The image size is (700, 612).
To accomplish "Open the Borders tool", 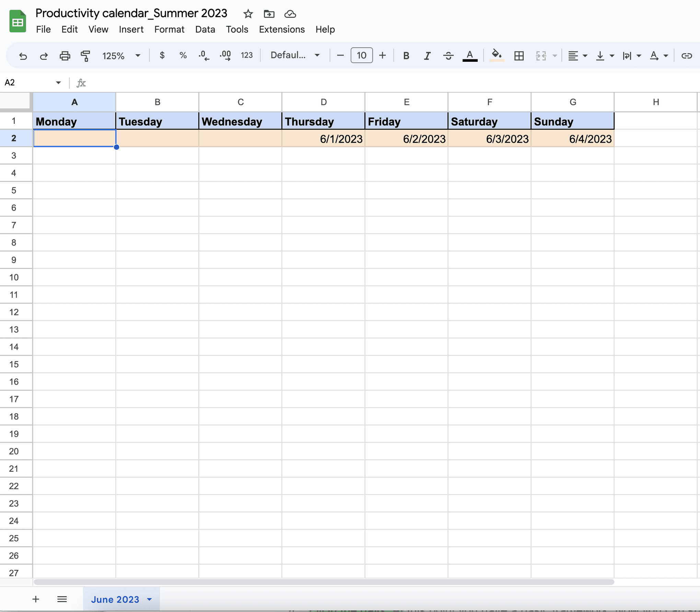I will point(519,56).
